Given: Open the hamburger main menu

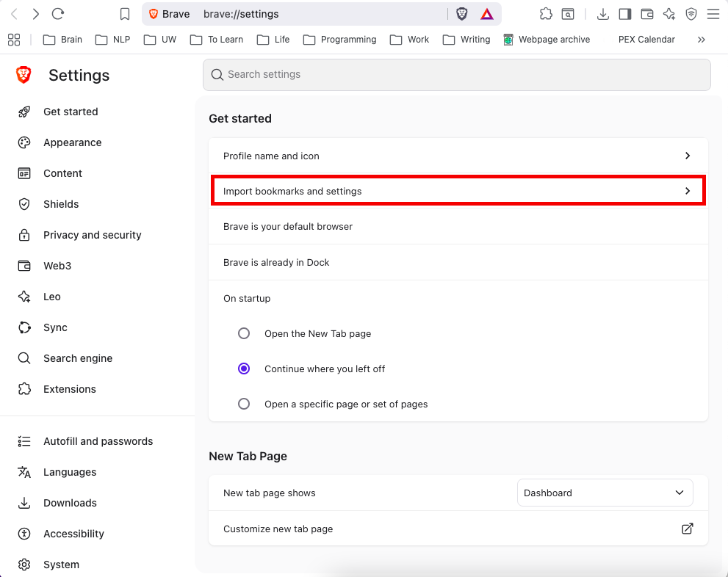Looking at the screenshot, I should point(713,14).
